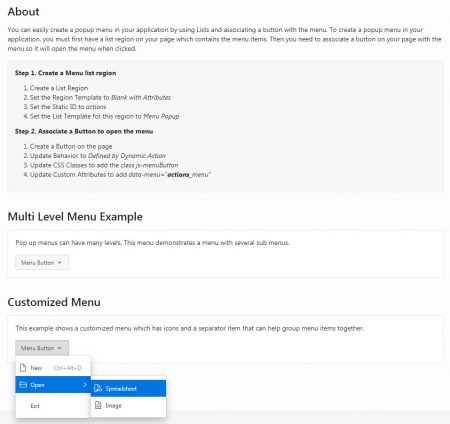
Task: Expand the Open submenu arrow
Action: (85, 385)
